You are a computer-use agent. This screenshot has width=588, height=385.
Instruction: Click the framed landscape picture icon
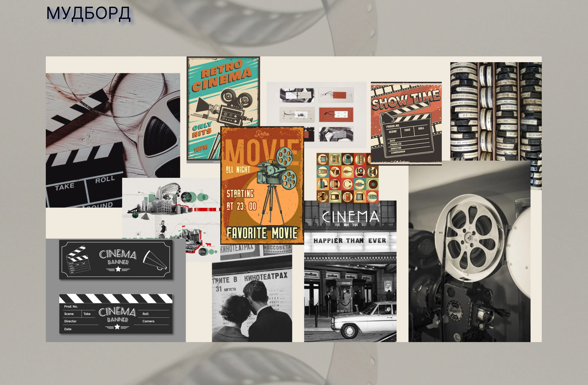(360, 197)
